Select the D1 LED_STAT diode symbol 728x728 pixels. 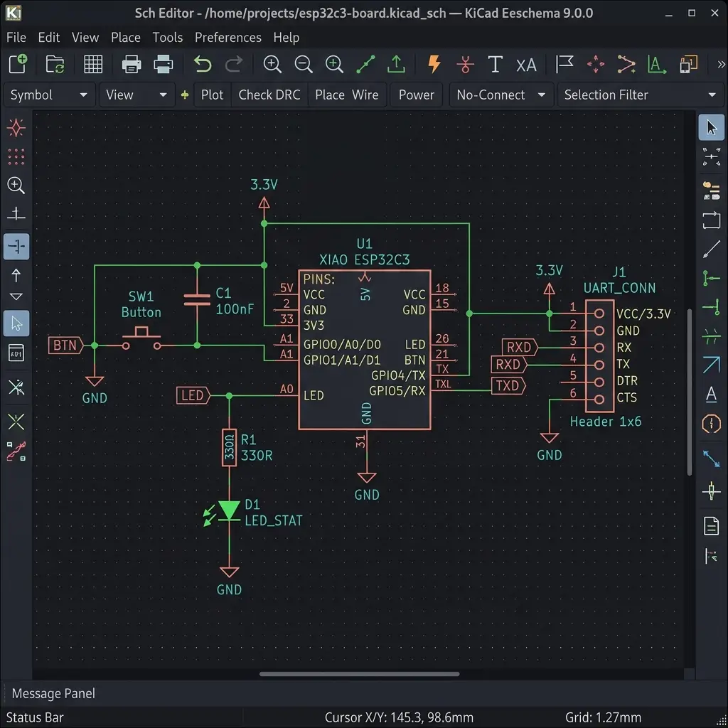point(229,510)
